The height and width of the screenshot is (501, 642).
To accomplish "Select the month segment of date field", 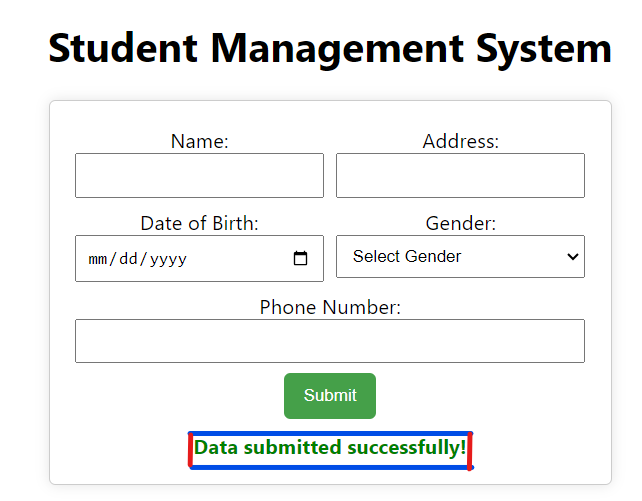I will (x=98, y=259).
